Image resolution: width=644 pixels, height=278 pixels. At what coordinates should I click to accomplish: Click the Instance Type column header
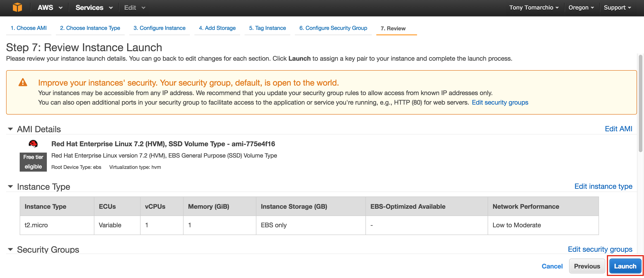pos(57,206)
